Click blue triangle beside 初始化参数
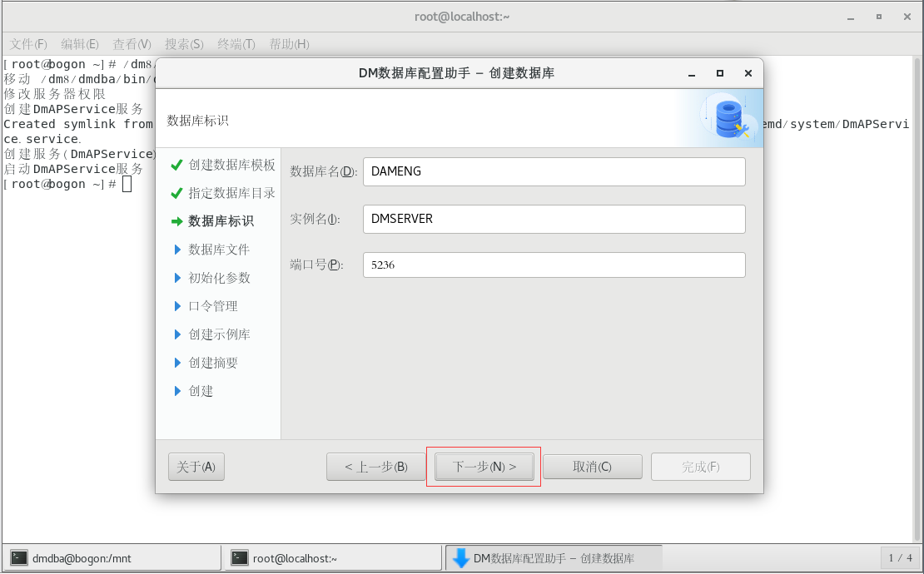 pyautogui.click(x=177, y=278)
